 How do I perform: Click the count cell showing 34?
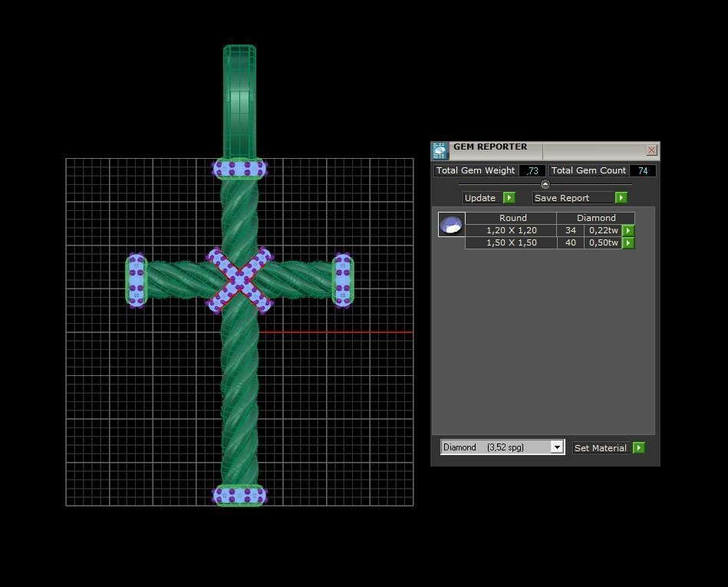click(571, 230)
